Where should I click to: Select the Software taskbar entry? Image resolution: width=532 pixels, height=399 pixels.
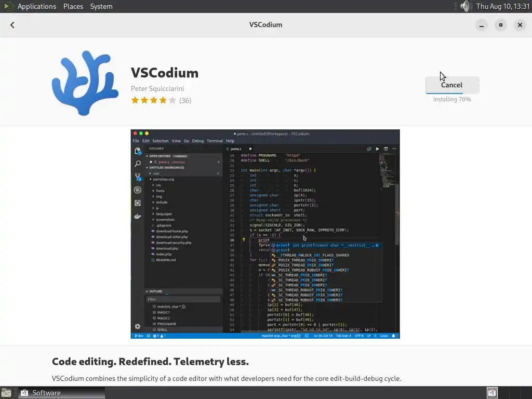[61, 393]
